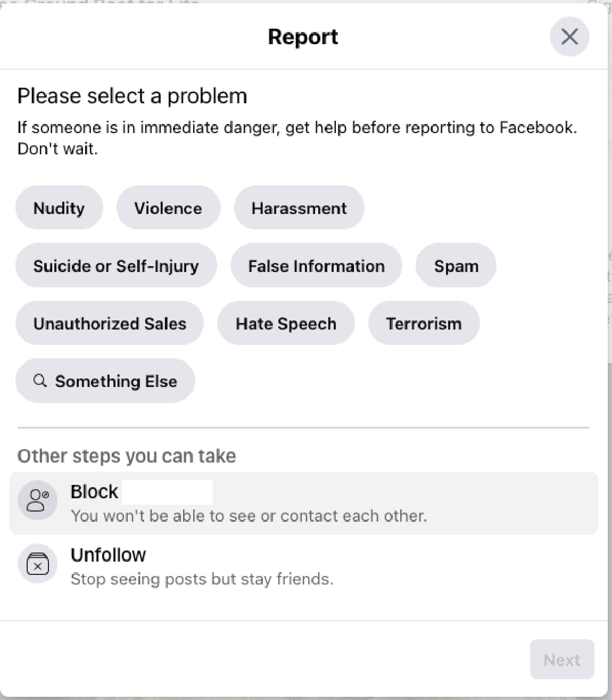Close the Report dialog with X icon

click(569, 37)
